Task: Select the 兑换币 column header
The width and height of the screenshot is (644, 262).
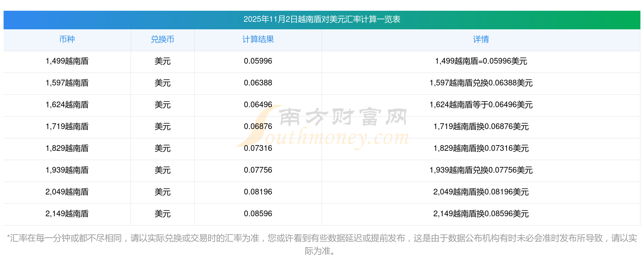Action: coord(162,39)
